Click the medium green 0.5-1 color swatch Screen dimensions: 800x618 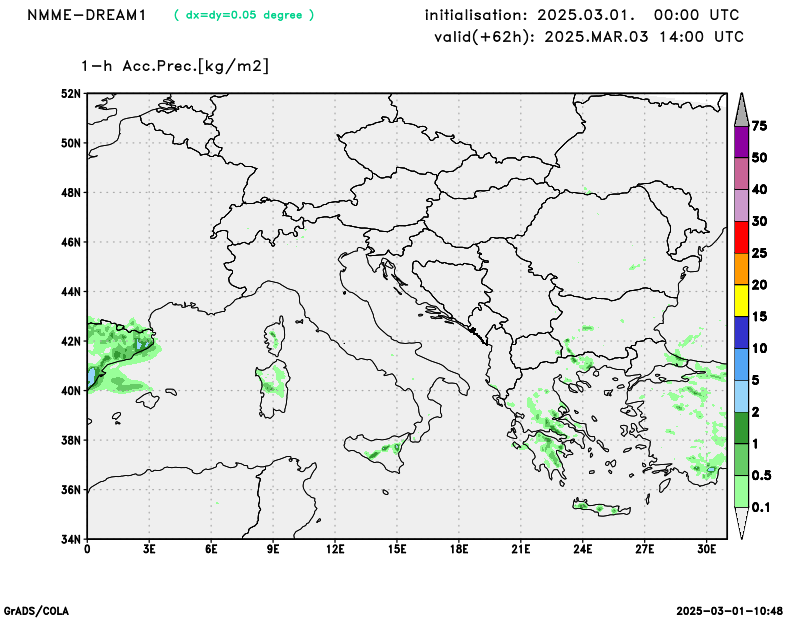pyautogui.click(x=741, y=460)
